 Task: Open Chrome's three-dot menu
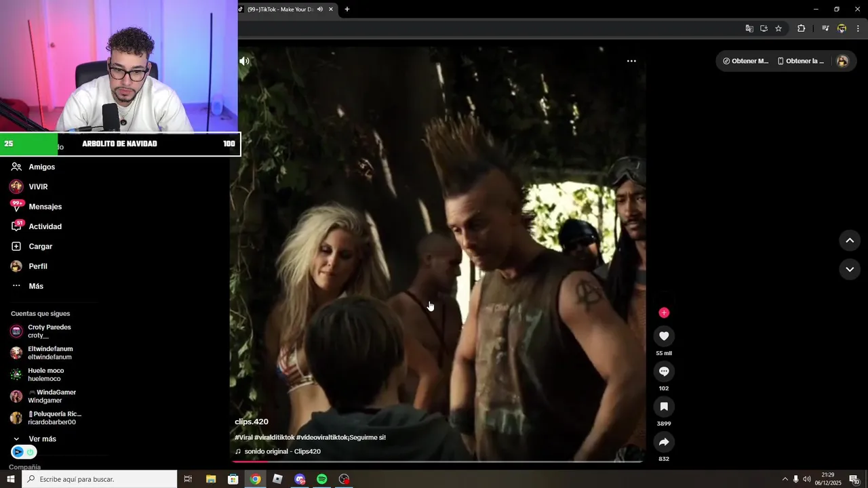[858, 28]
